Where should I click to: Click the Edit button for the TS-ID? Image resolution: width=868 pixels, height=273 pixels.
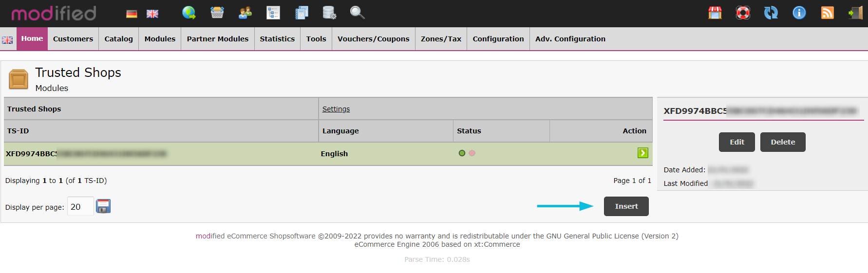pos(737,142)
